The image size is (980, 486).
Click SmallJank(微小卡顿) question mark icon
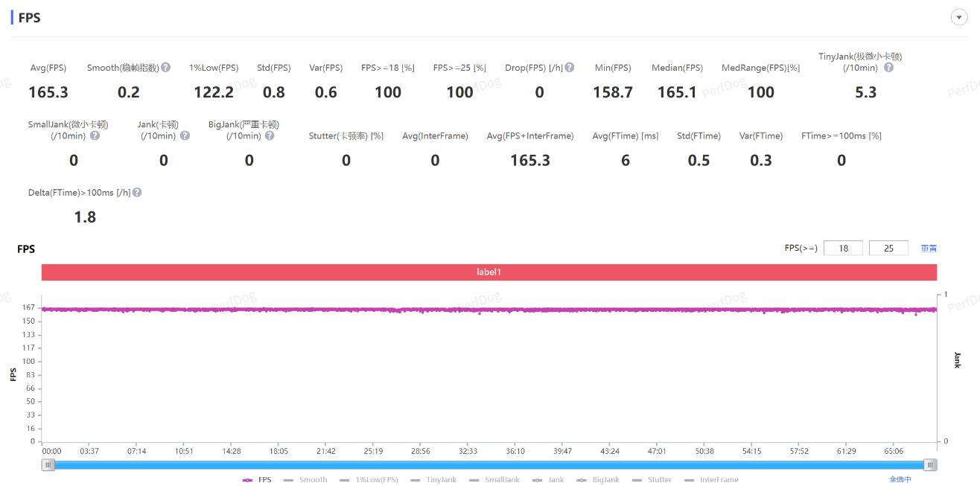point(95,135)
